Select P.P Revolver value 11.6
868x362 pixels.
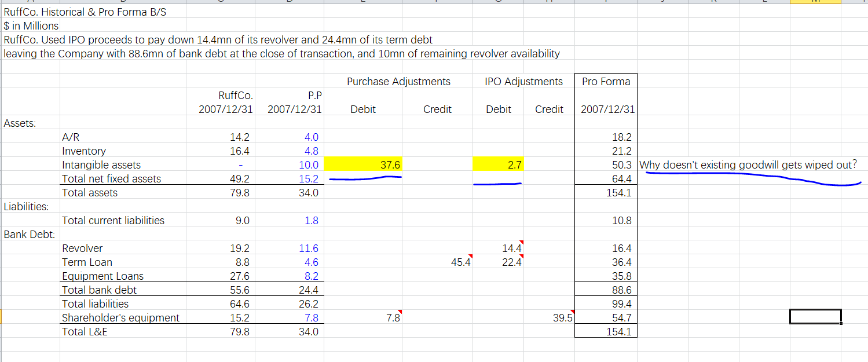tap(309, 248)
